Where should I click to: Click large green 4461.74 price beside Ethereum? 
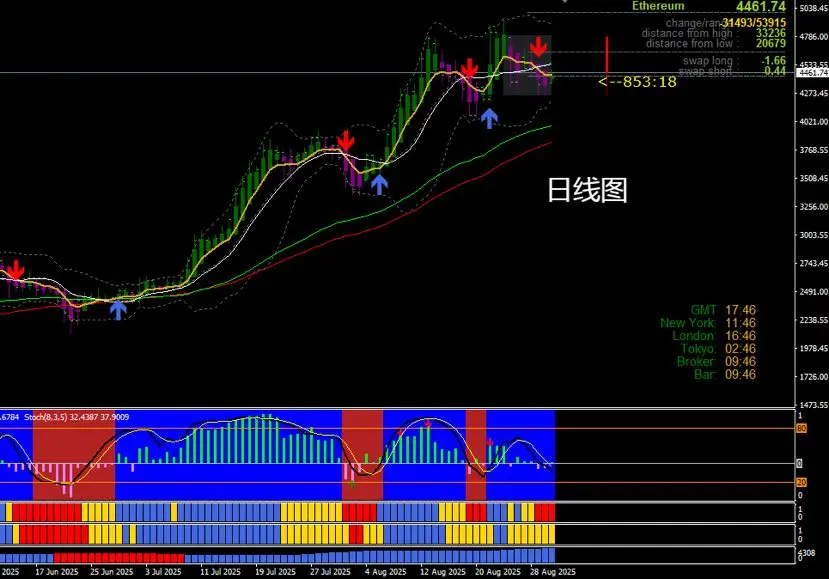pos(761,6)
